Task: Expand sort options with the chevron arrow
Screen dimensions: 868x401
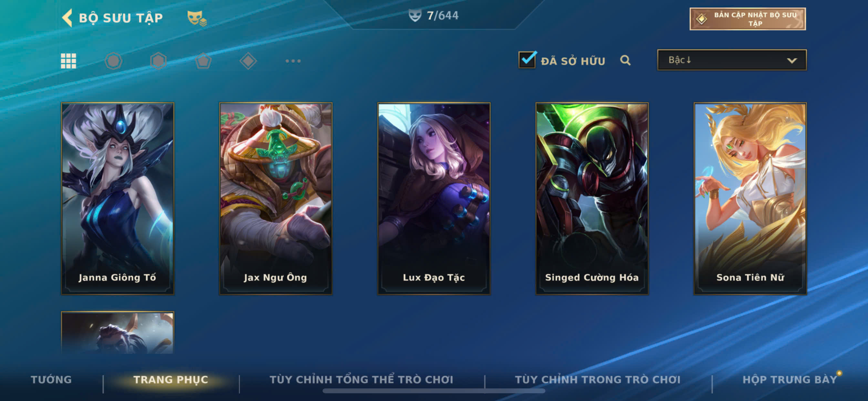Action: [x=791, y=61]
